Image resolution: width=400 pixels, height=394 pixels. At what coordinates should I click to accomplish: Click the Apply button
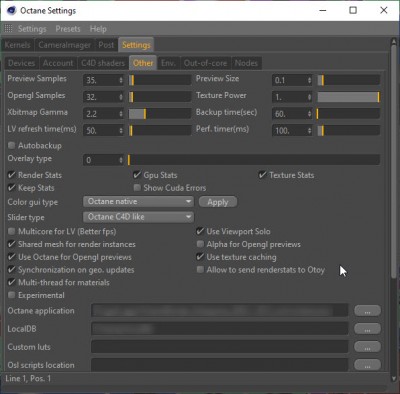[218, 202]
